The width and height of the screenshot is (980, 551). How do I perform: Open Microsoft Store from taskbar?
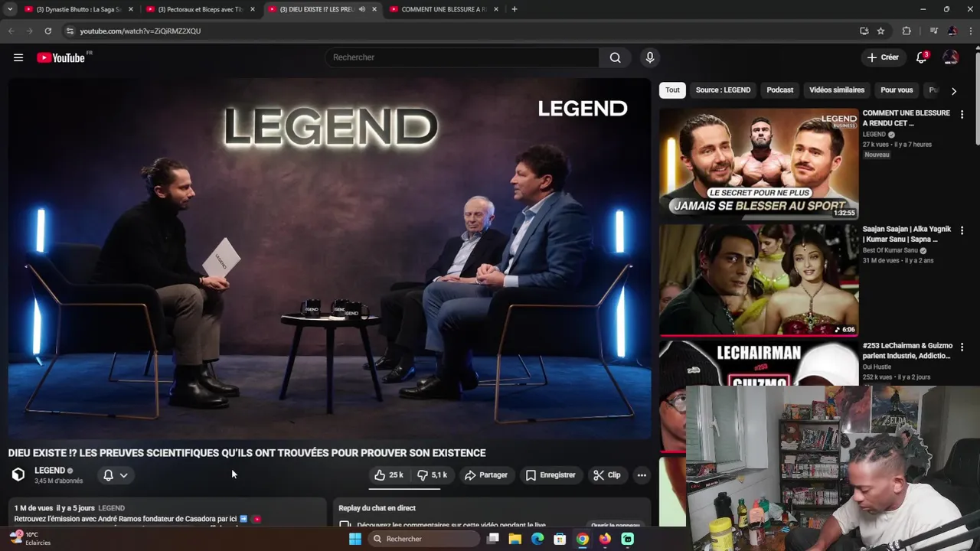tap(560, 539)
